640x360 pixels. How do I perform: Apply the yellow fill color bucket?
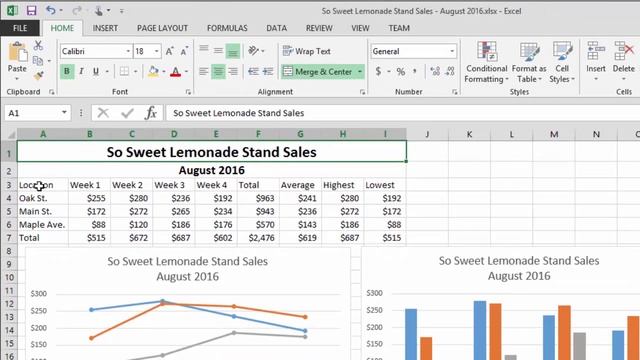pos(153,71)
